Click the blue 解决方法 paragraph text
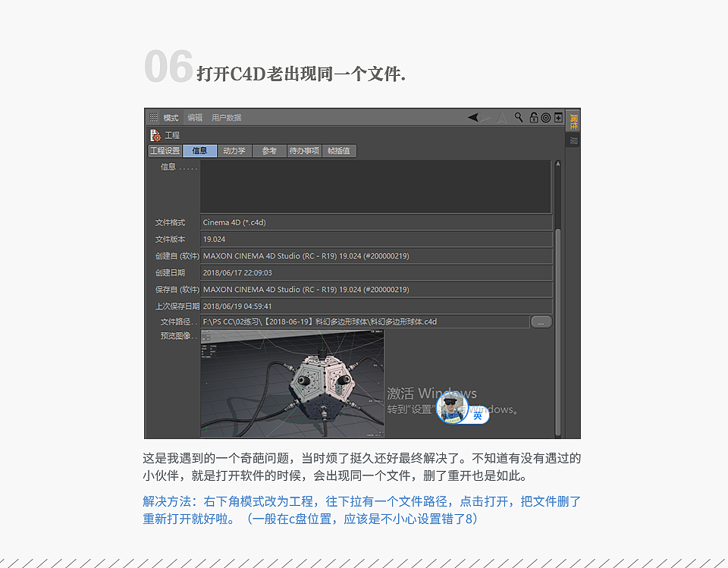Image resolution: width=728 pixels, height=568 pixels. coord(362,510)
